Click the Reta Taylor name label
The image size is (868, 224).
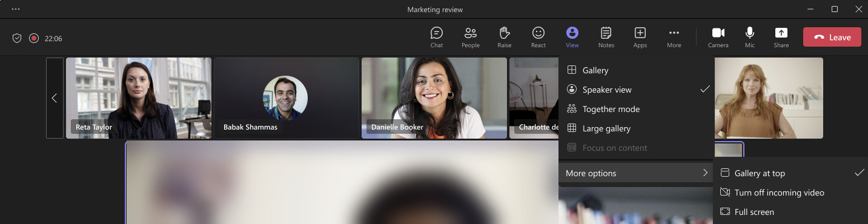(x=94, y=127)
